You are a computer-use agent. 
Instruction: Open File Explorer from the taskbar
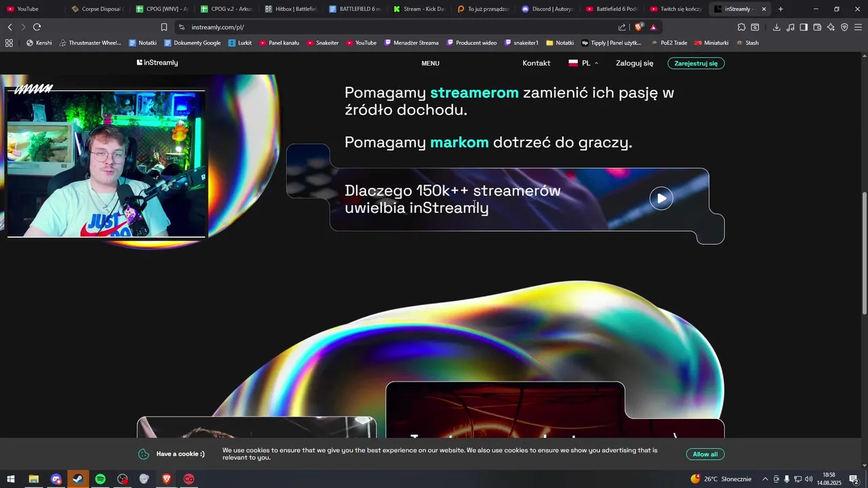33,479
